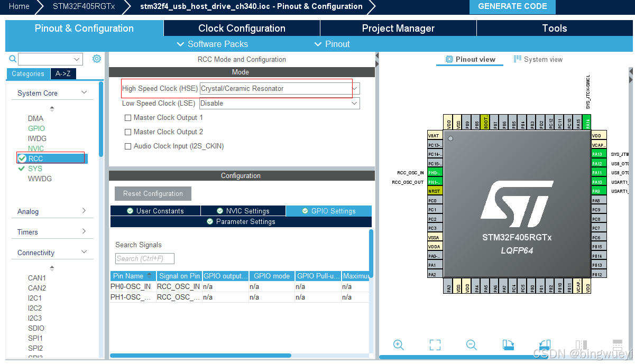Click the NRST pin on the chip
The image size is (635, 364).
click(435, 191)
